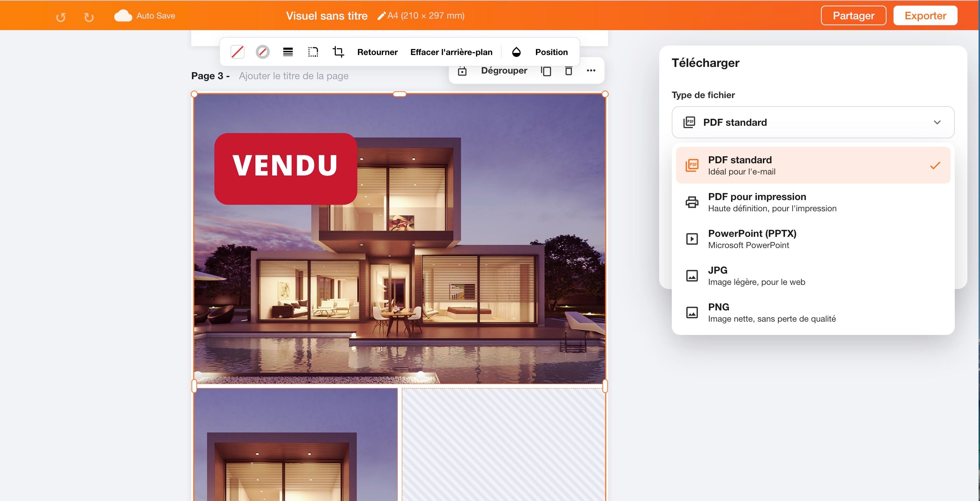This screenshot has width=980, height=501.
Task: Click the Partager button
Action: (x=853, y=16)
